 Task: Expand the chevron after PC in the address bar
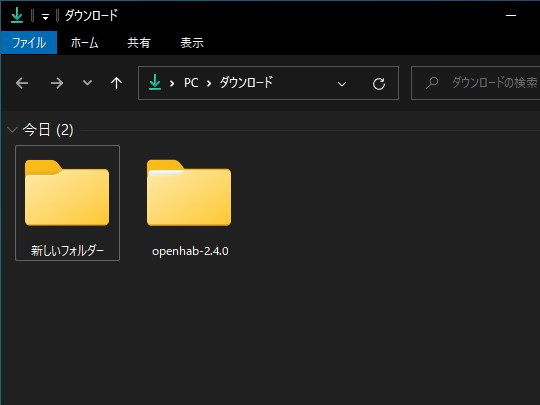pos(209,83)
